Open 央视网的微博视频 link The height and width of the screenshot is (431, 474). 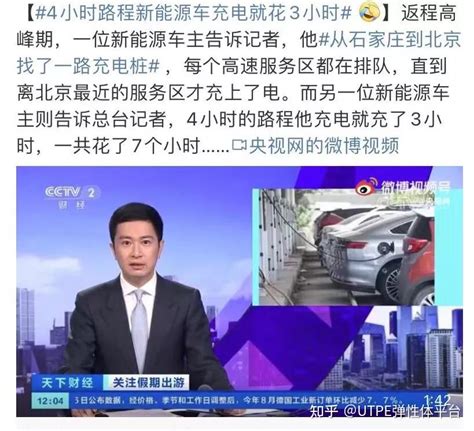pyautogui.click(x=324, y=145)
